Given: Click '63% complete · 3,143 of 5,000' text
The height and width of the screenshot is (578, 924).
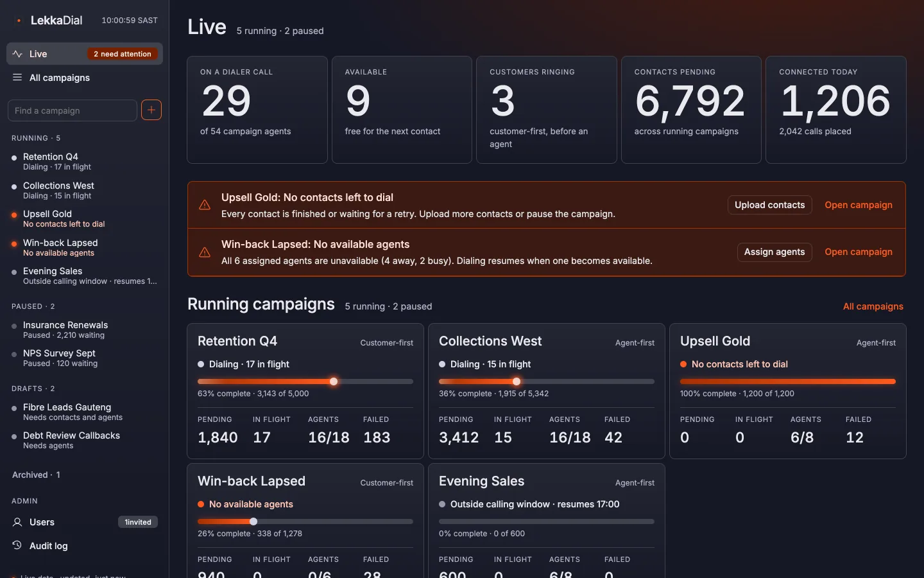Looking at the screenshot, I should click(253, 394).
